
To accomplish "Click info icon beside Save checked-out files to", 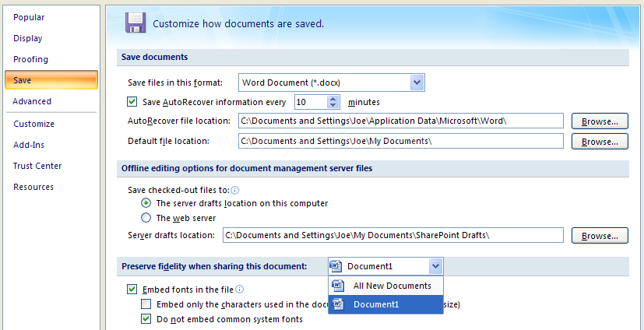I will (235, 191).
